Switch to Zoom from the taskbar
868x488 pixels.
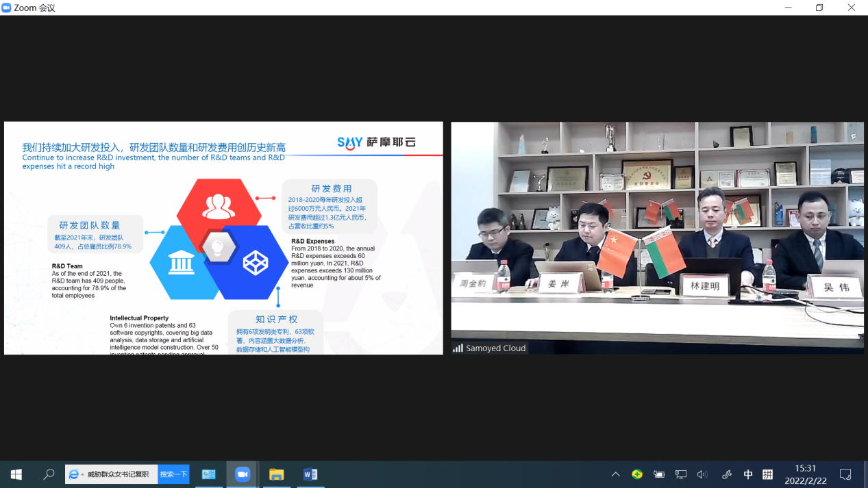pyautogui.click(x=243, y=474)
